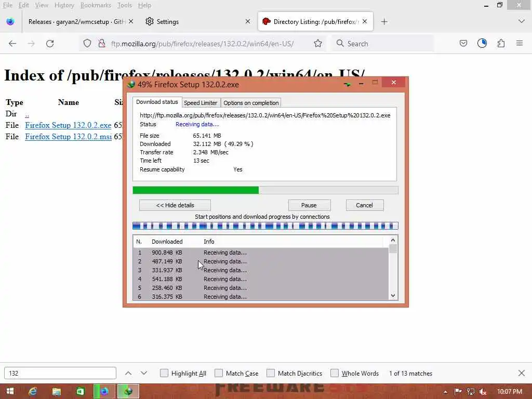This screenshot has width=532, height=399.
Task: Click the network tray icon
Action: click(471, 392)
